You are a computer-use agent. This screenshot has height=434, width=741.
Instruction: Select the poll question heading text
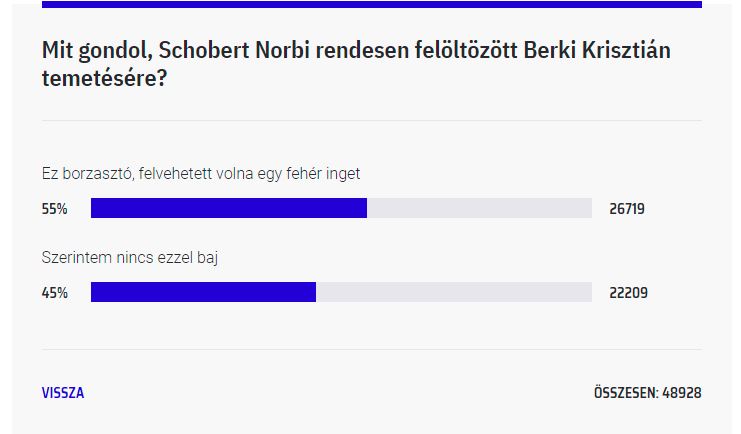click(356, 64)
